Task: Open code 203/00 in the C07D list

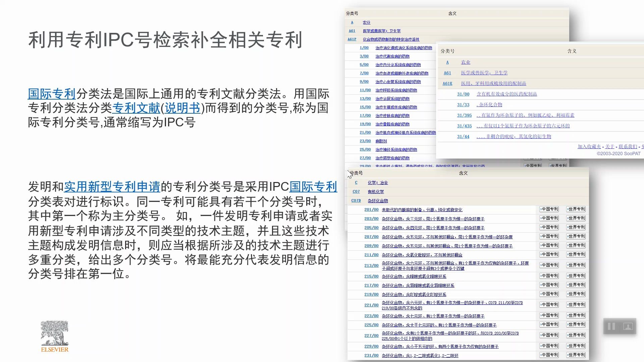Action: (371, 219)
